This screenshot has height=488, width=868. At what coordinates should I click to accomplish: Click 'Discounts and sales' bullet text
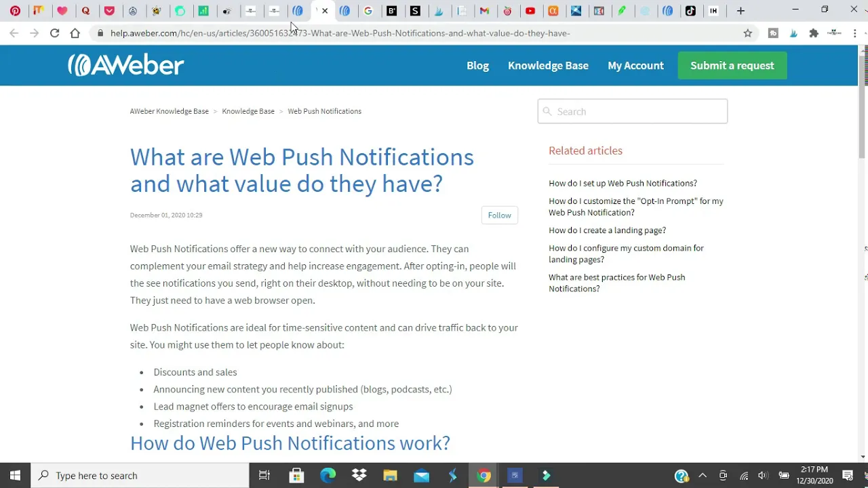point(195,372)
